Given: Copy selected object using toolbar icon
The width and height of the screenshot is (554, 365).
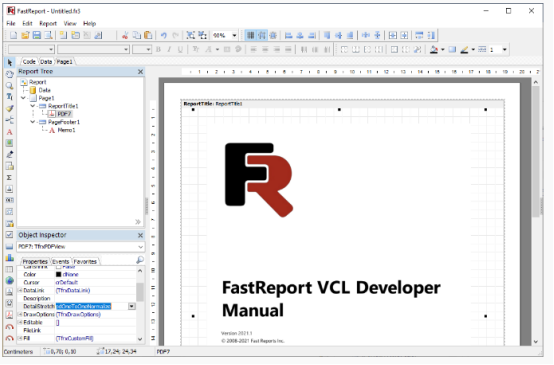Looking at the screenshot, I should 136,35.
